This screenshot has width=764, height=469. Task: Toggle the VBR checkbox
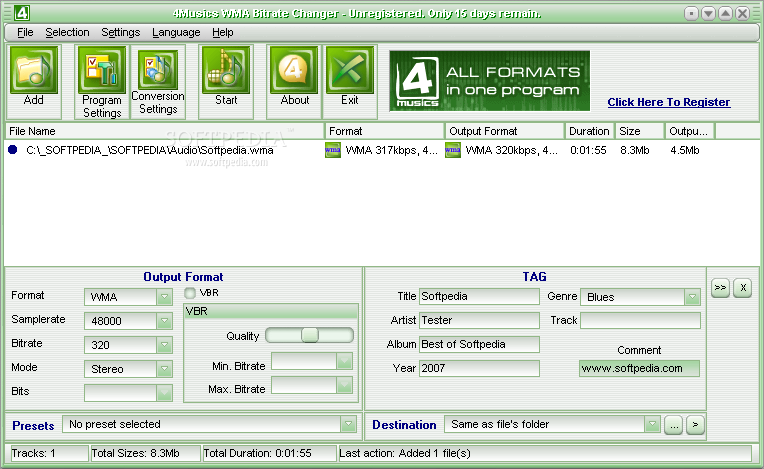point(190,293)
